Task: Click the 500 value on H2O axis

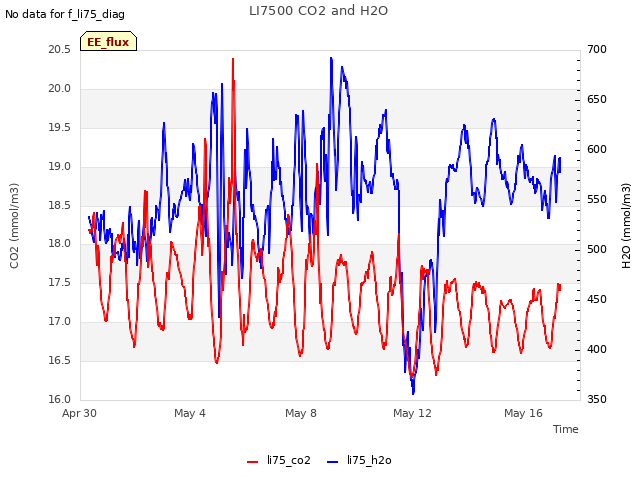Action: pyautogui.click(x=597, y=249)
